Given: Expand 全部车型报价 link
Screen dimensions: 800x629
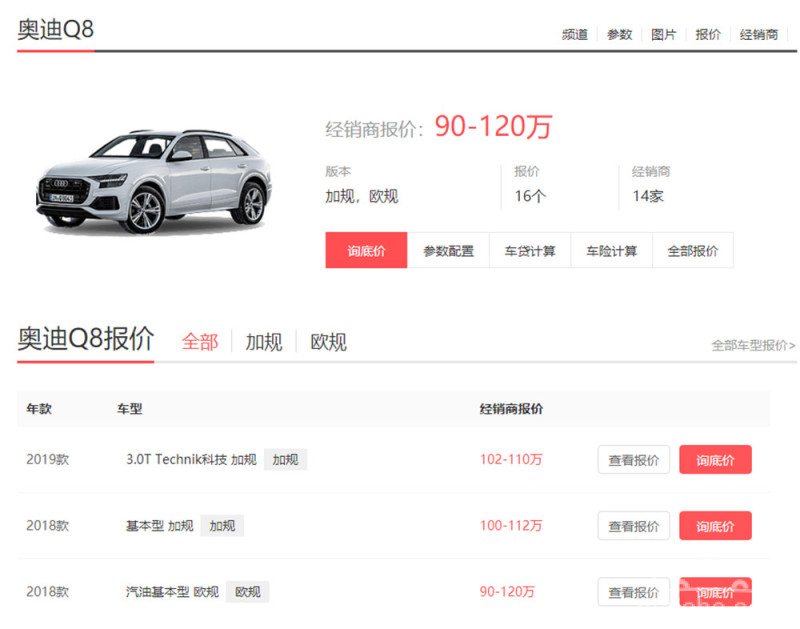Looking at the screenshot, I should point(753,346).
